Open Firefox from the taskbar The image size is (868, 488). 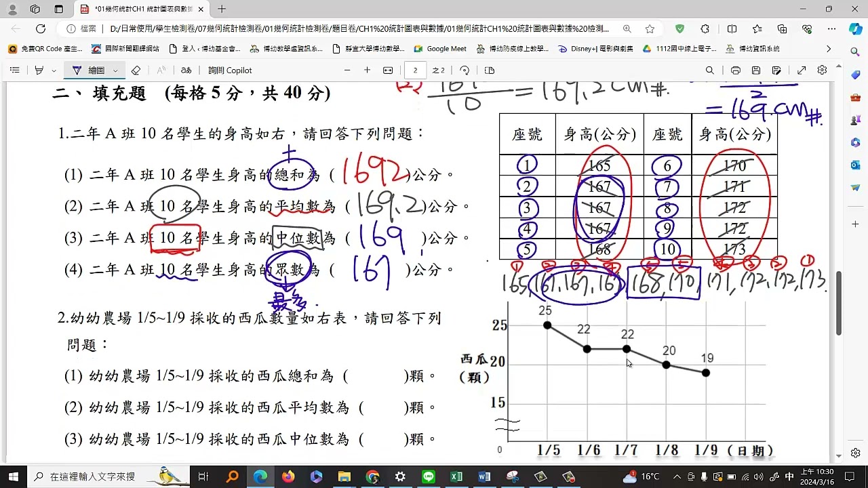coord(288,476)
